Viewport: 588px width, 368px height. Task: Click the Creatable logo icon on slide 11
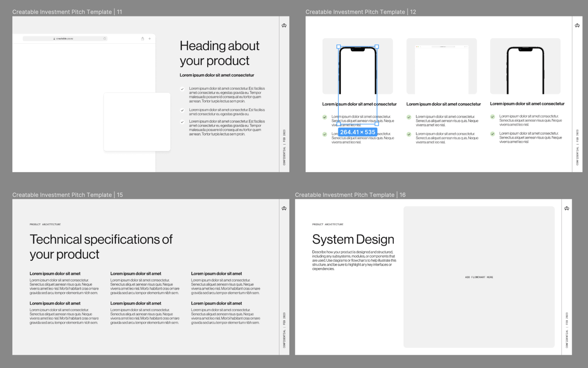284,25
